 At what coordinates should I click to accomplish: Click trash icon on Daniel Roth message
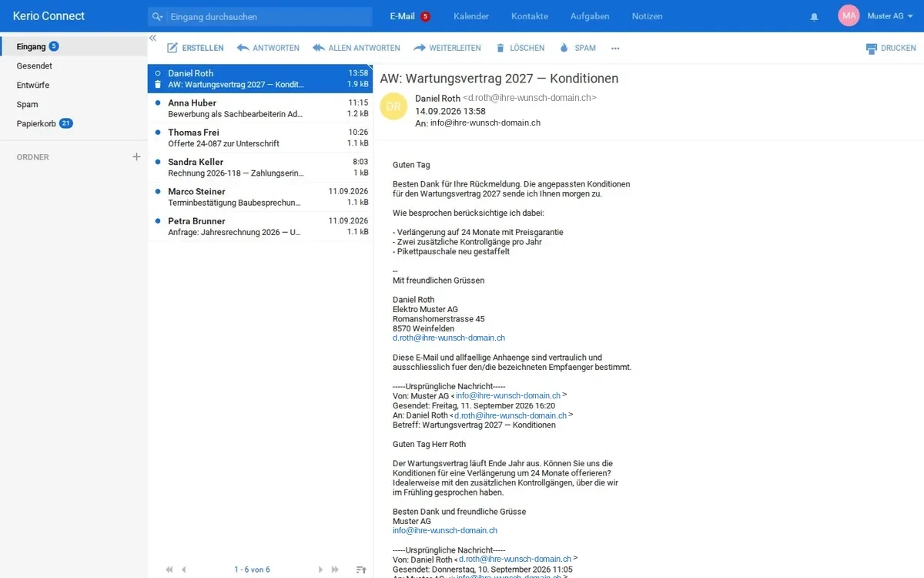158,84
